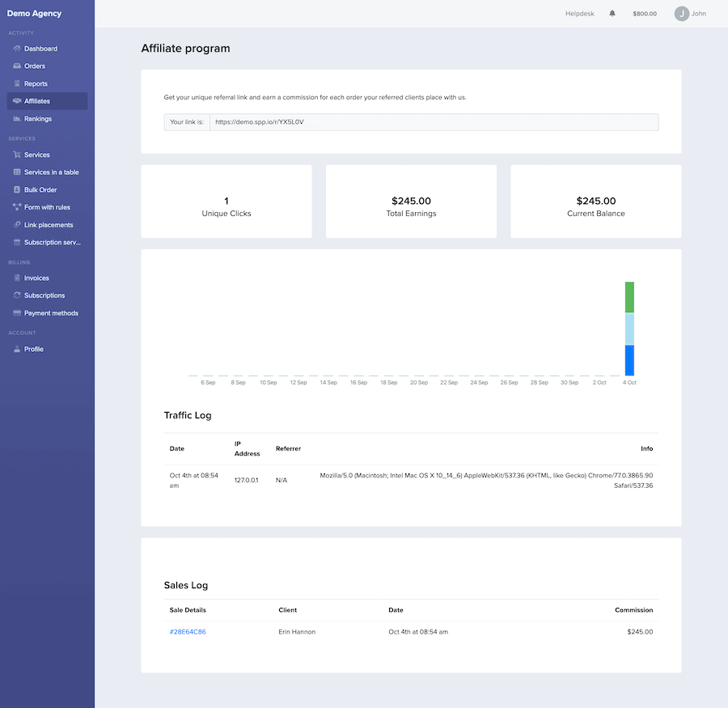Click the Link placements chain icon

pyautogui.click(x=17, y=225)
